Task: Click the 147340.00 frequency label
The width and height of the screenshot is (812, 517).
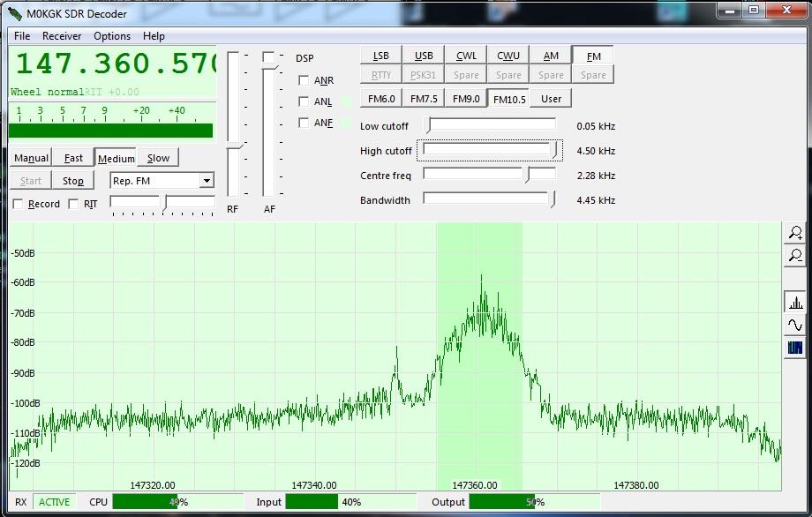Action: tap(314, 485)
